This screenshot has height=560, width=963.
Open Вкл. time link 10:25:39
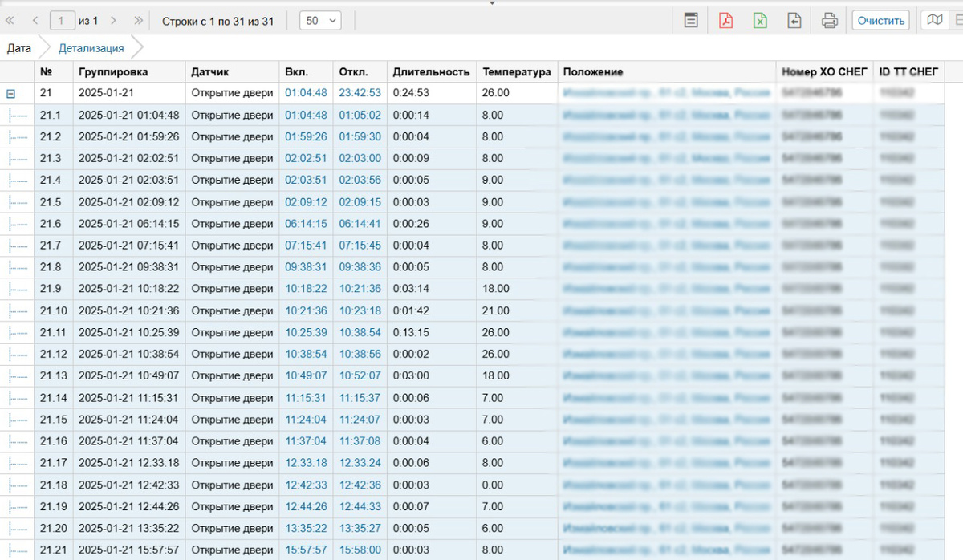306,332
